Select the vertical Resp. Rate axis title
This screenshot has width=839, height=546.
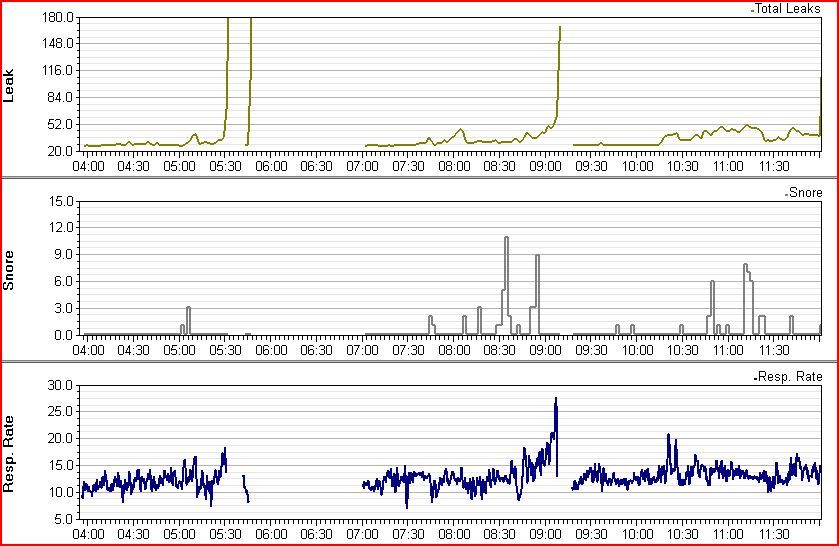[x=9, y=454]
